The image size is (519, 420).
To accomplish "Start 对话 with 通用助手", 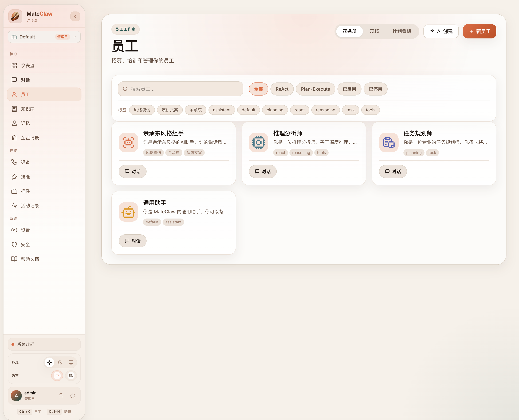I will (133, 241).
